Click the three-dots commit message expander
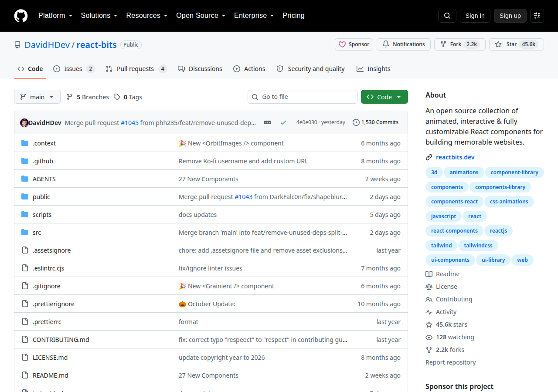558x392 pixels. [x=268, y=122]
